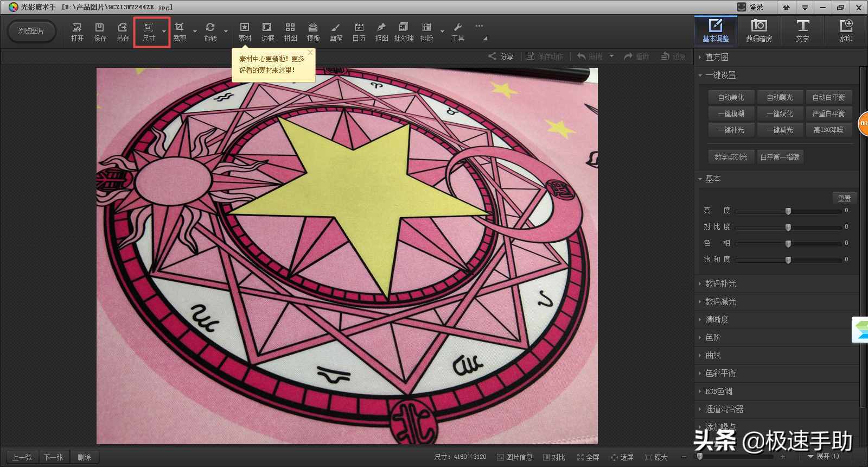
Task: Select the 画笔 brush tool
Action: (336, 32)
